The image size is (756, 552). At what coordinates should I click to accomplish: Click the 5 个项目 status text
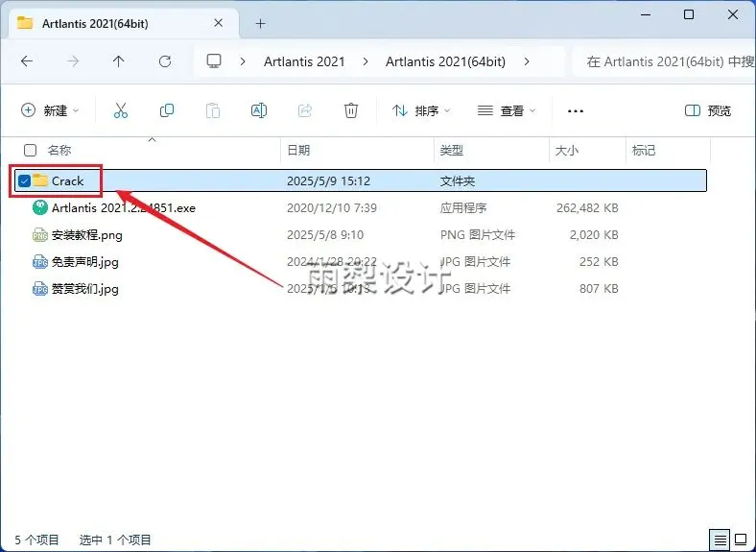pyautogui.click(x=36, y=540)
